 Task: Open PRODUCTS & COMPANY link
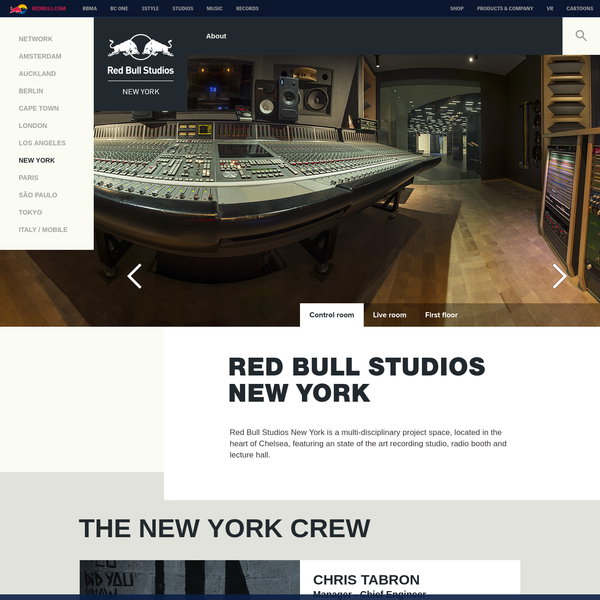pos(505,8)
